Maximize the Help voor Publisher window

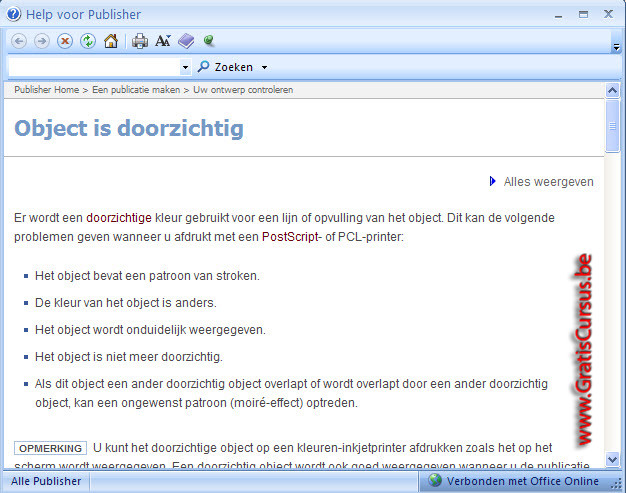[x=583, y=15]
